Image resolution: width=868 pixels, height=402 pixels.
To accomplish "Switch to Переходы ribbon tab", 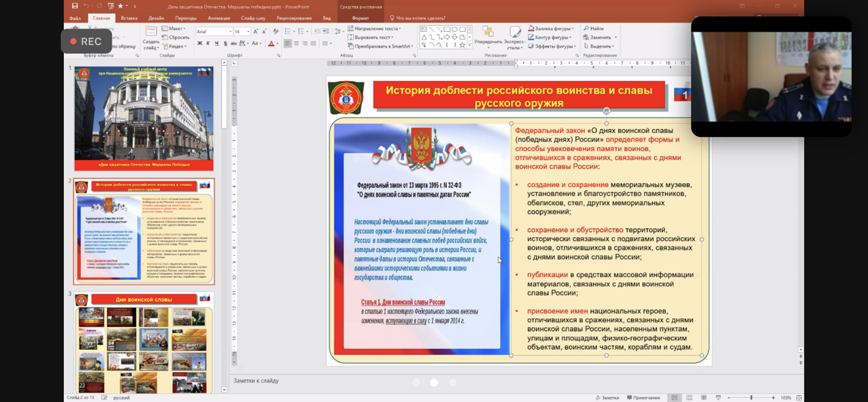I will coord(186,18).
